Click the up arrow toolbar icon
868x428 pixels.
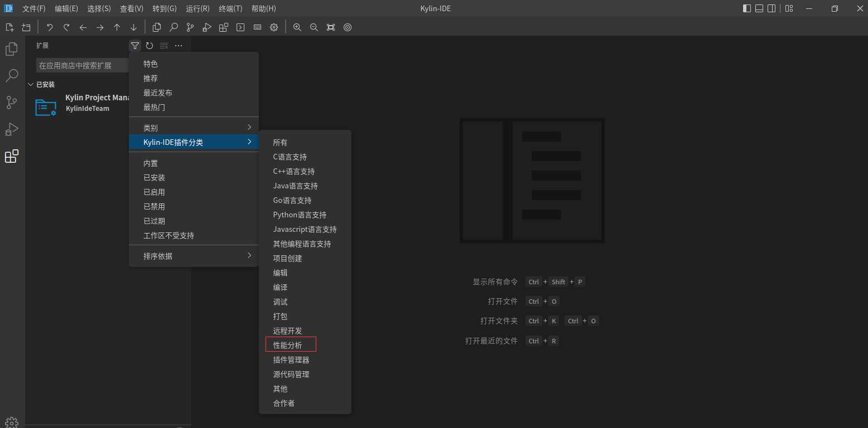117,27
